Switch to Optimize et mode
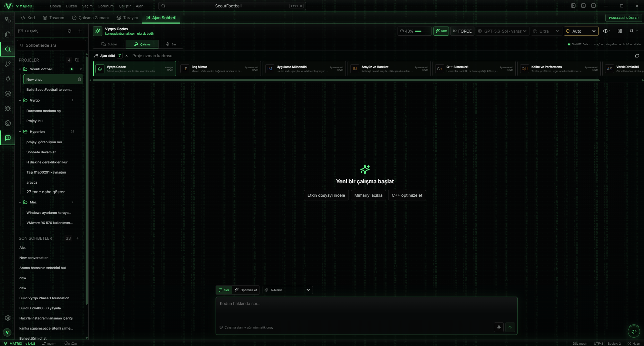644x346 pixels. pyautogui.click(x=246, y=290)
